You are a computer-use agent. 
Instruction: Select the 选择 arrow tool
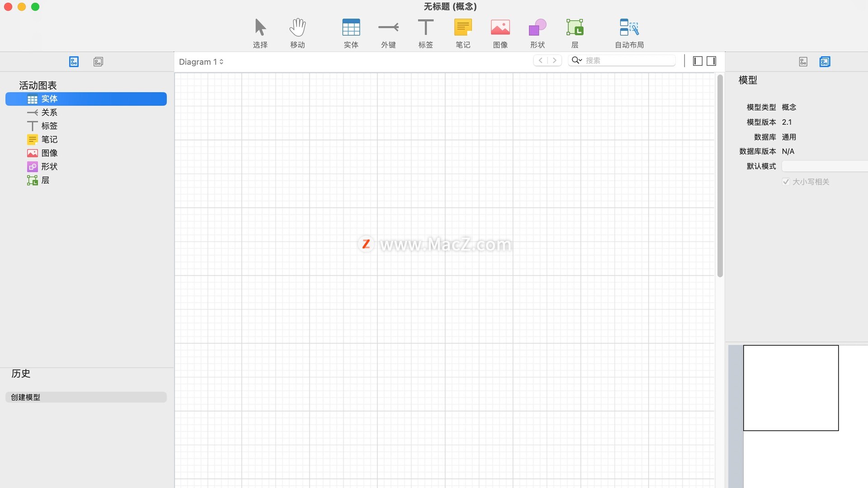(260, 33)
